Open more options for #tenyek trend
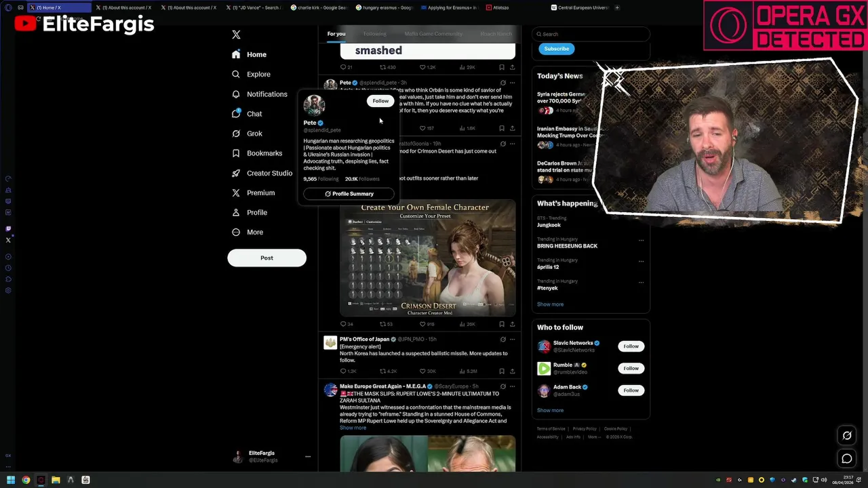The height and width of the screenshot is (488, 868). click(641, 282)
